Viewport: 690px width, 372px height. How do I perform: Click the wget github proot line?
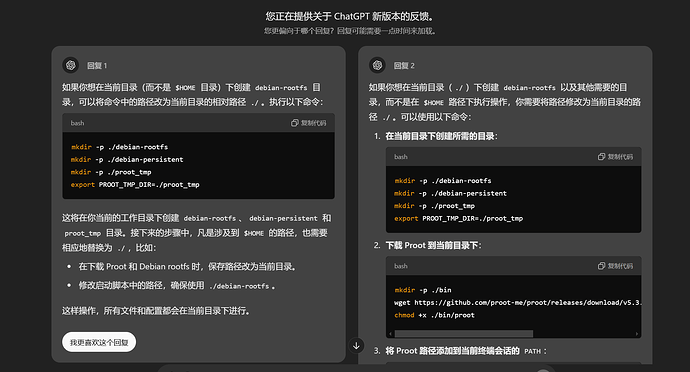point(518,302)
